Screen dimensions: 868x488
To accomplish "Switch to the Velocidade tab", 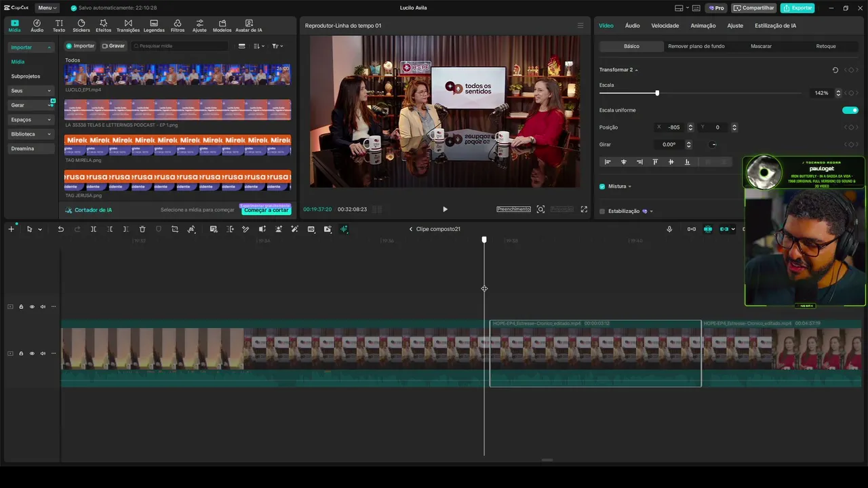I will coord(665,26).
